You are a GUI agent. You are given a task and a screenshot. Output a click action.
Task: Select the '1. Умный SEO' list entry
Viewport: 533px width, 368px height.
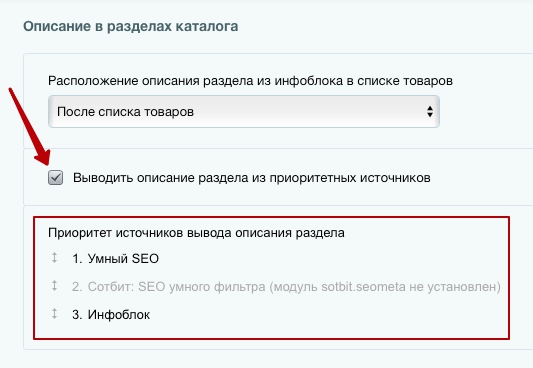click(116, 259)
